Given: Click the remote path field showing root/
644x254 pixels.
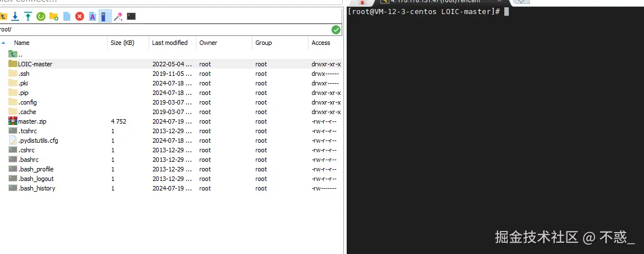Looking at the screenshot, I should click(164, 30).
